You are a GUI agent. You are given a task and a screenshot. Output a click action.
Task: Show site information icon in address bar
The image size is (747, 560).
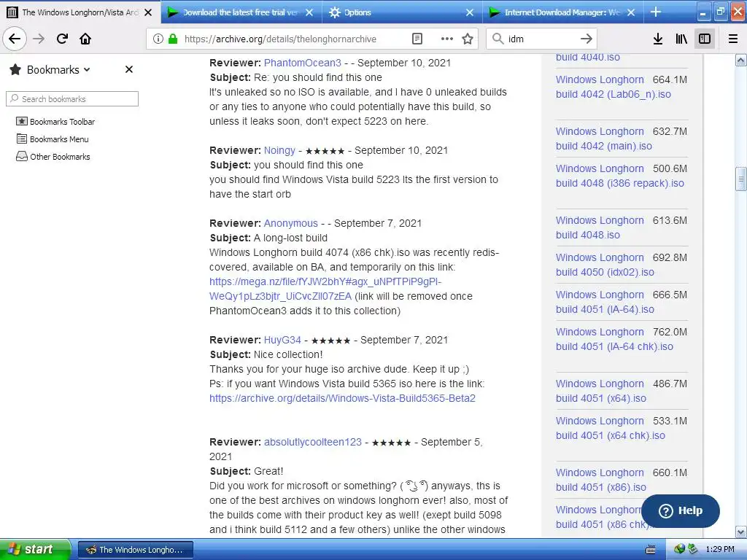[x=158, y=39]
